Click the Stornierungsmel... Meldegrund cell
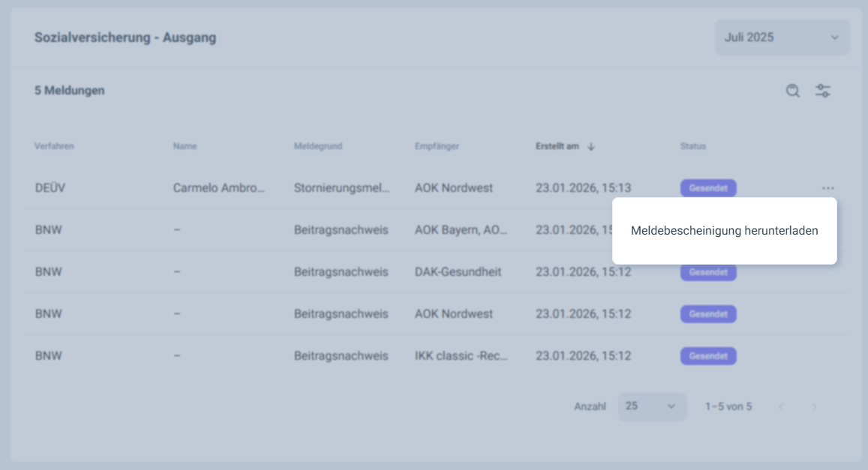Screen dimensions: 868x470 (x=341, y=188)
